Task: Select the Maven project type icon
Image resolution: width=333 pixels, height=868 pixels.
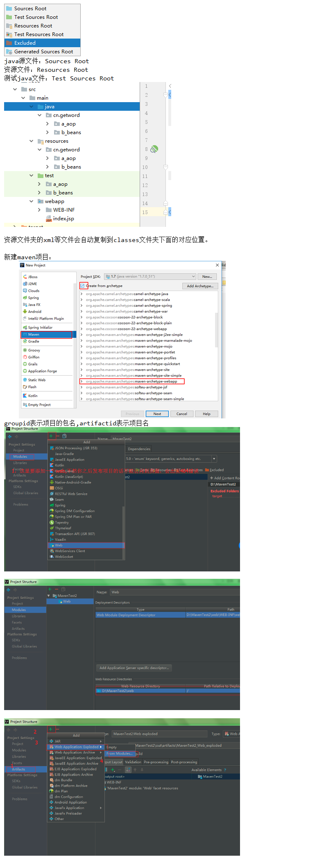Action: 25,335
